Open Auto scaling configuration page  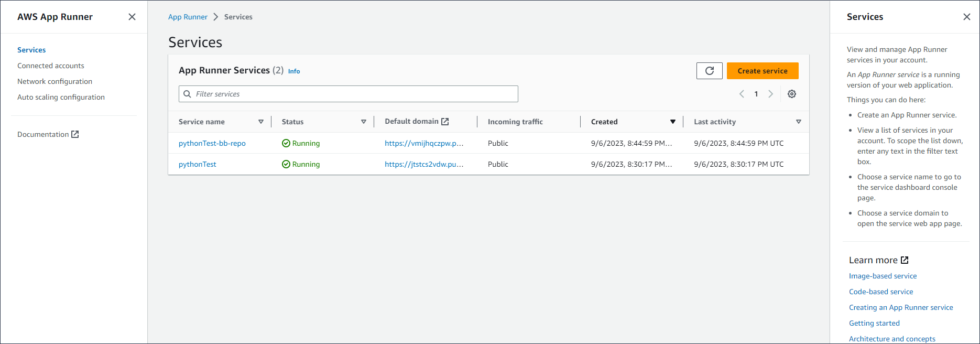[x=61, y=97]
